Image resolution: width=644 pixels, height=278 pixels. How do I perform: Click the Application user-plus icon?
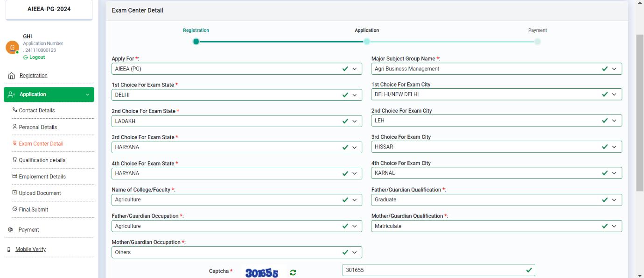click(x=12, y=94)
